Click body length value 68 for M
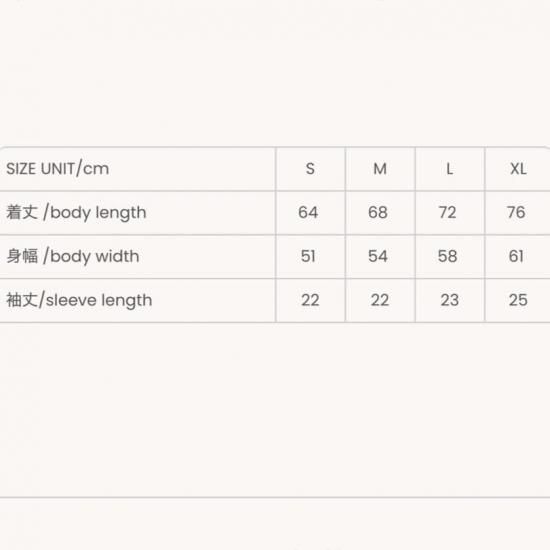Screen dimensions: 550x550 378,212
